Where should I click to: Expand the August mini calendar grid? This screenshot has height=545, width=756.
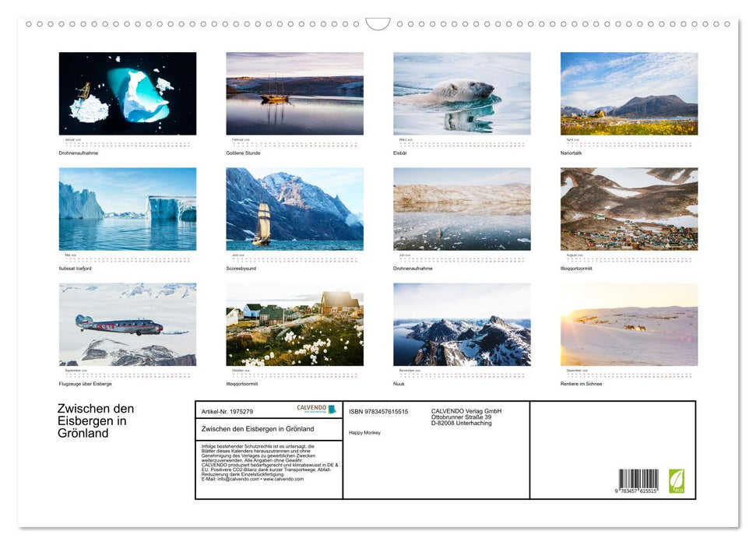click(629, 257)
